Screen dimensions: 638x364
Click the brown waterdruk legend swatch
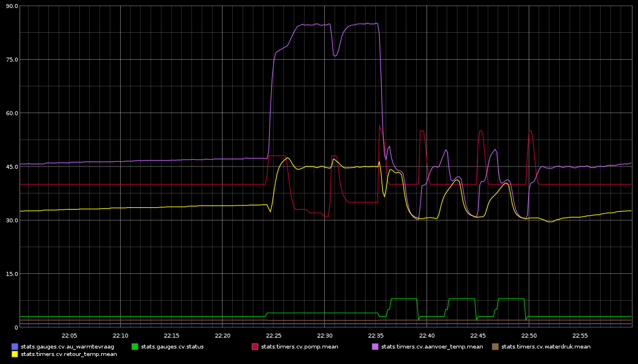pyautogui.click(x=495, y=347)
